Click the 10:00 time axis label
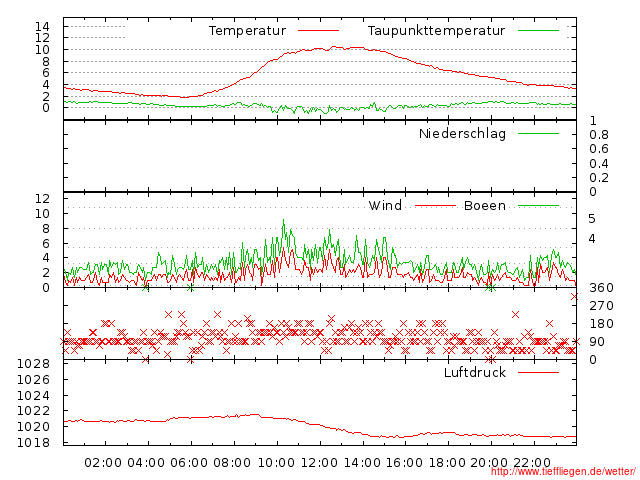The height and width of the screenshot is (480, 640). point(276,463)
